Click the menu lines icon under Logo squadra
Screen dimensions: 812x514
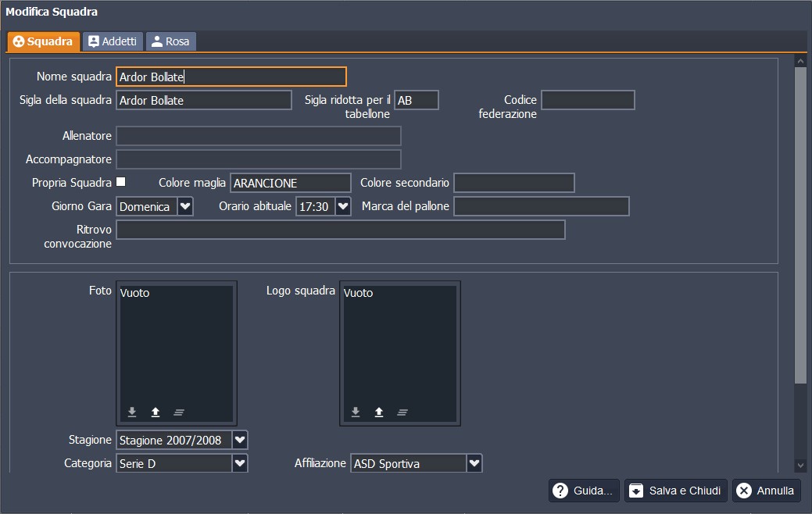pyautogui.click(x=402, y=412)
